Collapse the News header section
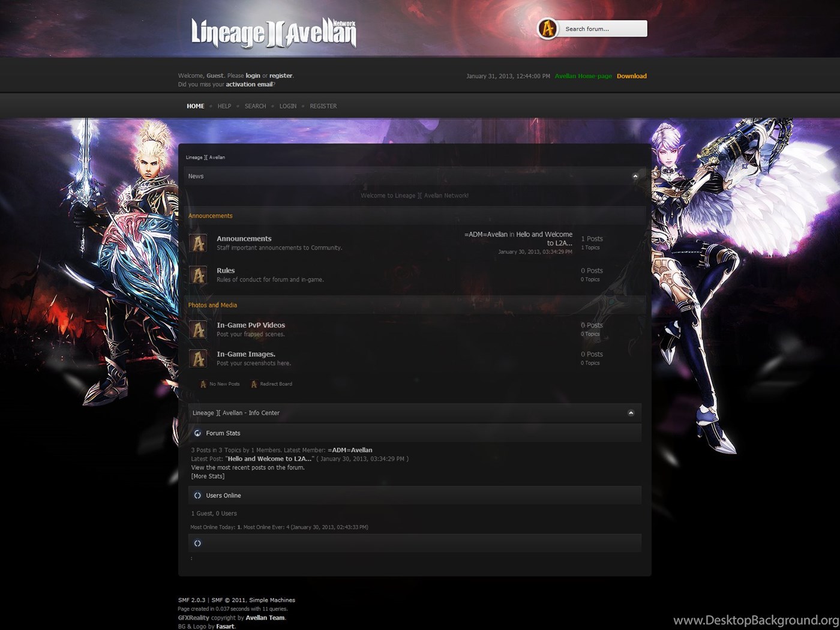 (635, 176)
